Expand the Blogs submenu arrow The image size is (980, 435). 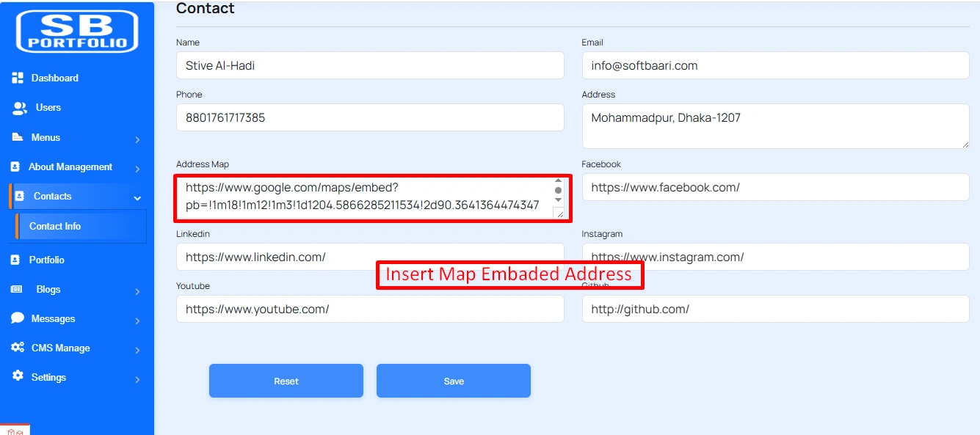point(137,291)
